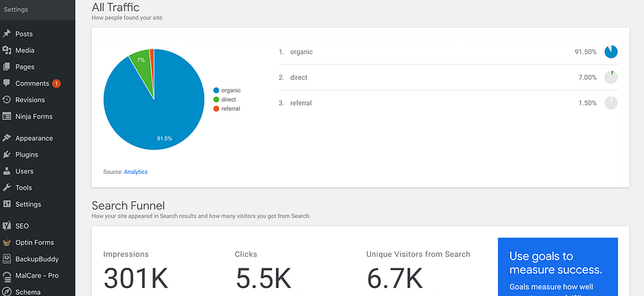
Task: Click the 5.5K Clicks value
Action: click(x=264, y=278)
